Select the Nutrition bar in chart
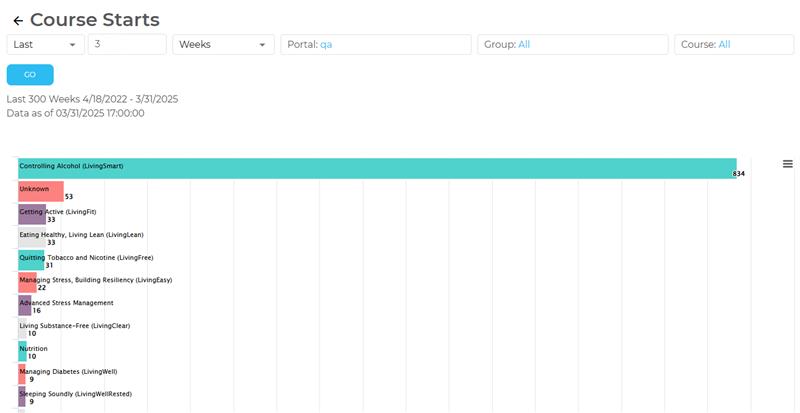The height and width of the screenshot is (413, 800). pyautogui.click(x=22, y=351)
